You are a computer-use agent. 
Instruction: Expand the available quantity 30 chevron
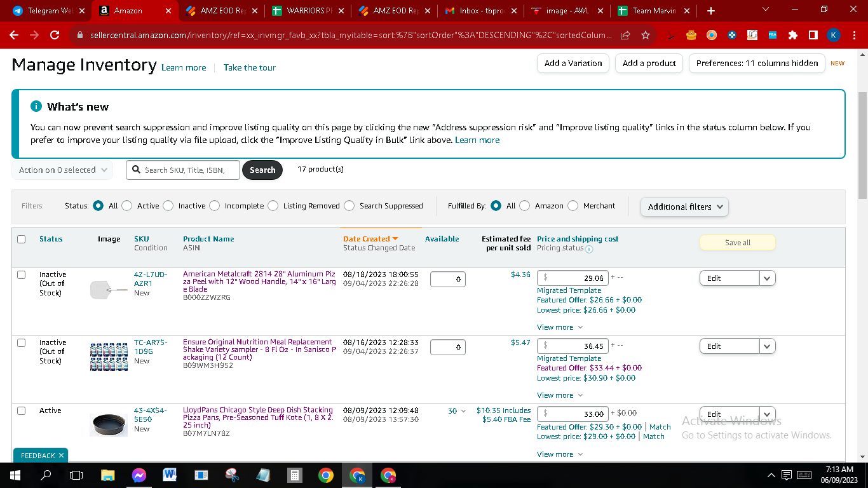[x=463, y=411]
